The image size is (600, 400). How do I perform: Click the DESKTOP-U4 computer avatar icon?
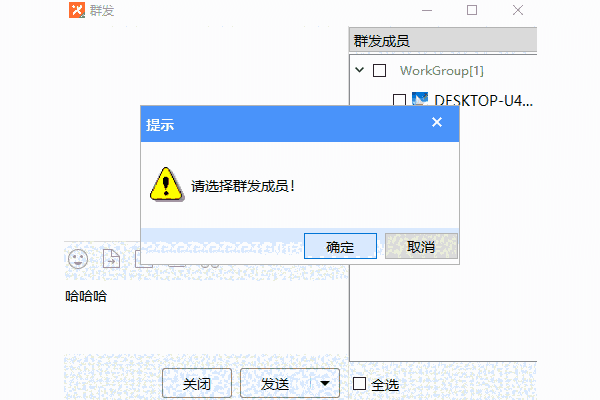(420, 99)
